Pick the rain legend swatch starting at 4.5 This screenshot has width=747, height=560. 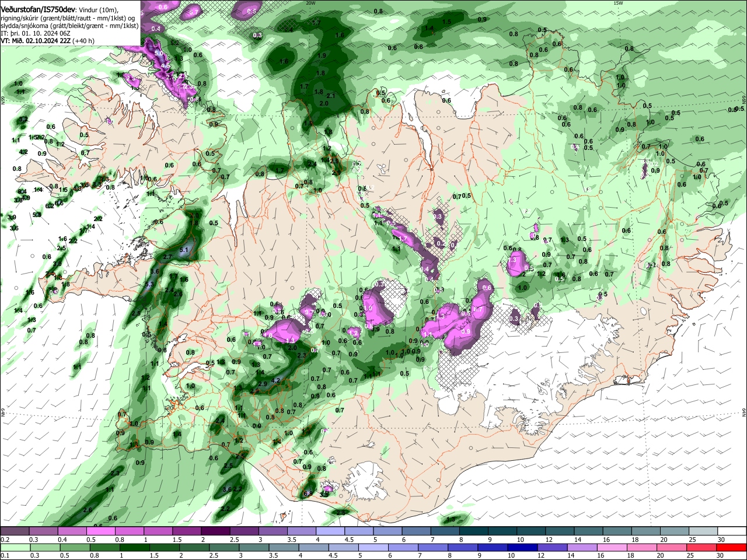[x=343, y=547]
